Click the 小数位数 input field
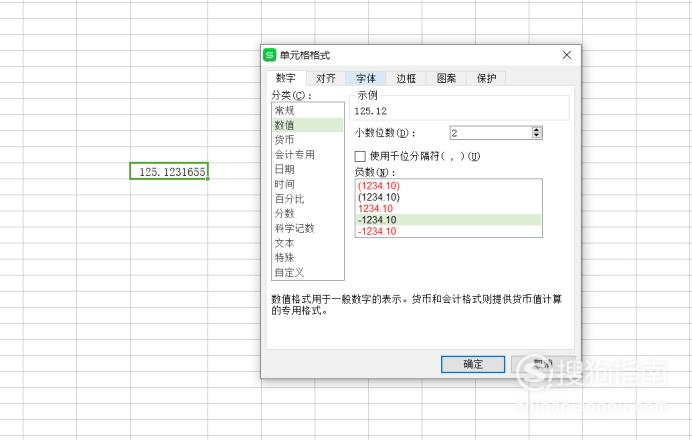Screen dimensions: 692x440 [x=490, y=133]
